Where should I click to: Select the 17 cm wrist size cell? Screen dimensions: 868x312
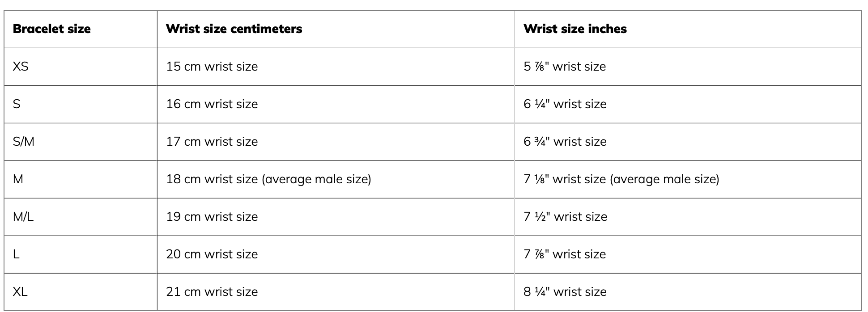click(x=212, y=142)
